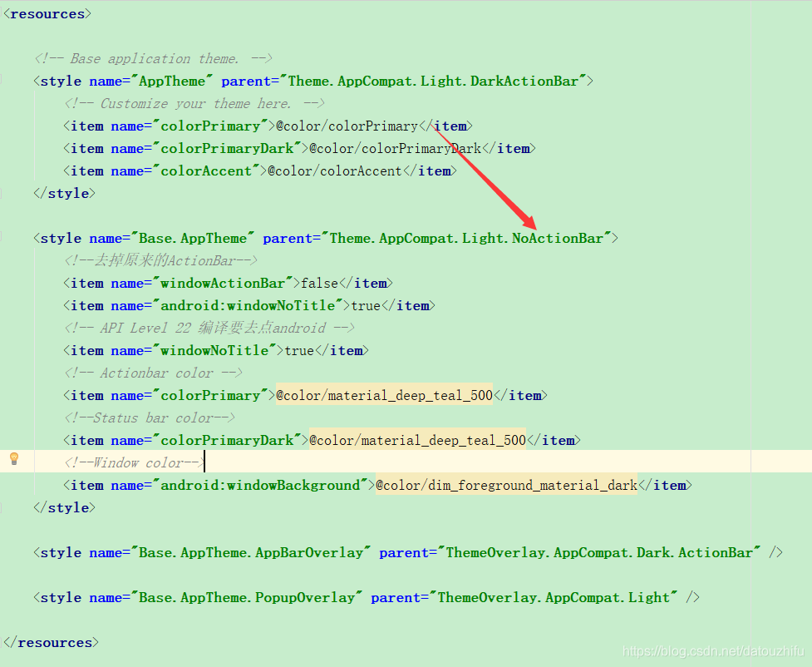Click the 'Window color' comment
This screenshot has height=667, width=812.
tap(134, 462)
